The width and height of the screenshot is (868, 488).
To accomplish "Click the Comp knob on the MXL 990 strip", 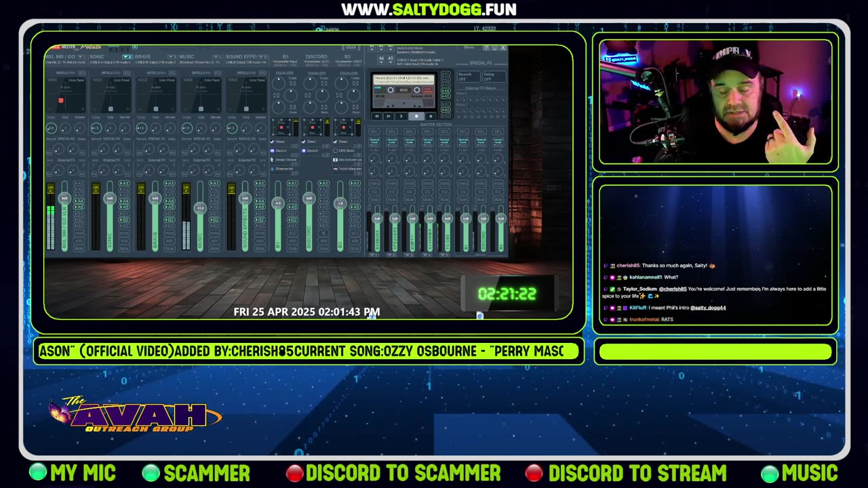I will pos(51,128).
